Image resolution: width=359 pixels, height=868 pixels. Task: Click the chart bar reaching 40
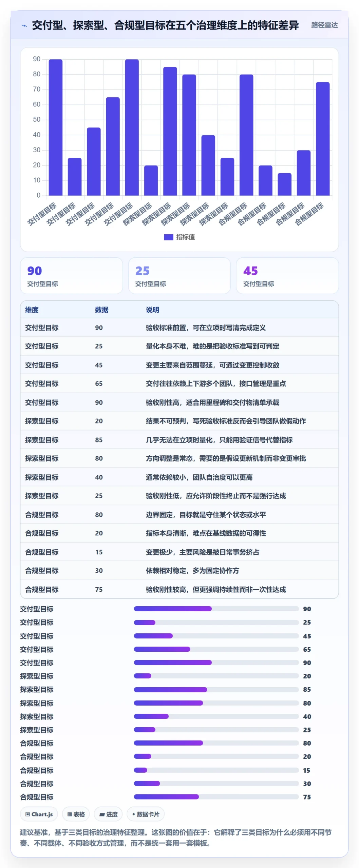click(x=208, y=165)
